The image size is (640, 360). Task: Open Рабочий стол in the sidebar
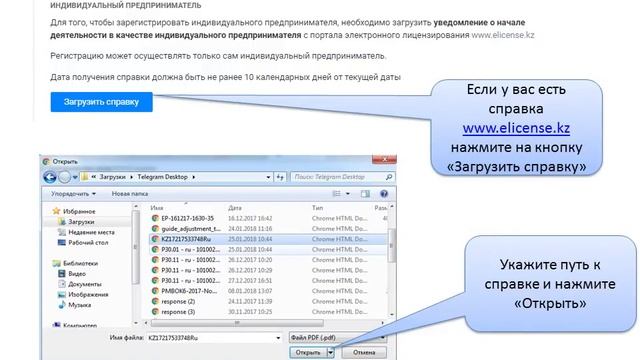coord(83,242)
